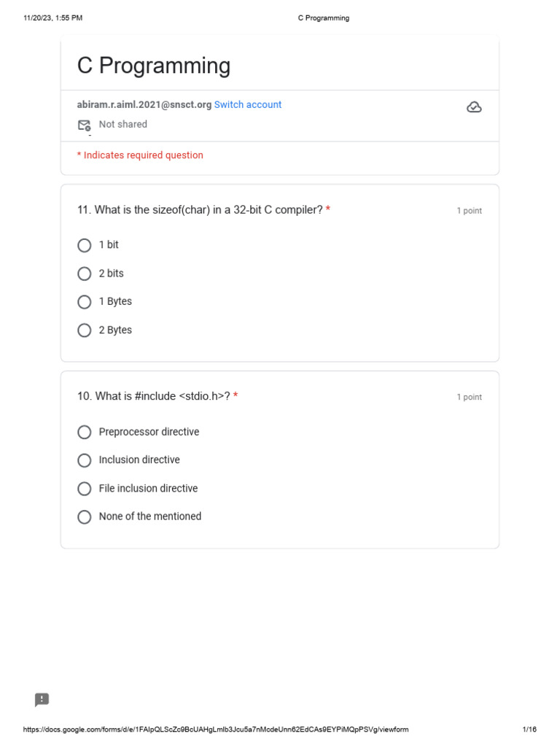
Task: Click the "Not shared" label
Action: click(x=123, y=125)
